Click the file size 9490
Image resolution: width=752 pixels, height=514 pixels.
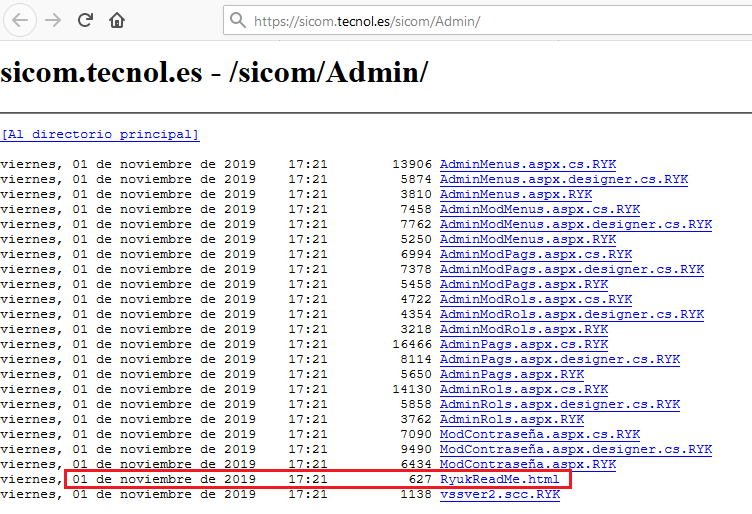click(x=416, y=450)
